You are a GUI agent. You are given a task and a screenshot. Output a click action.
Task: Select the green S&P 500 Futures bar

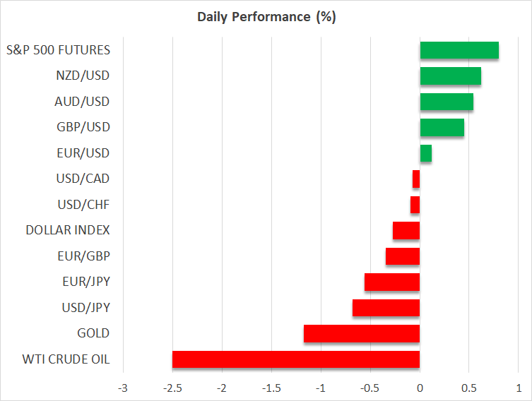pos(459,50)
